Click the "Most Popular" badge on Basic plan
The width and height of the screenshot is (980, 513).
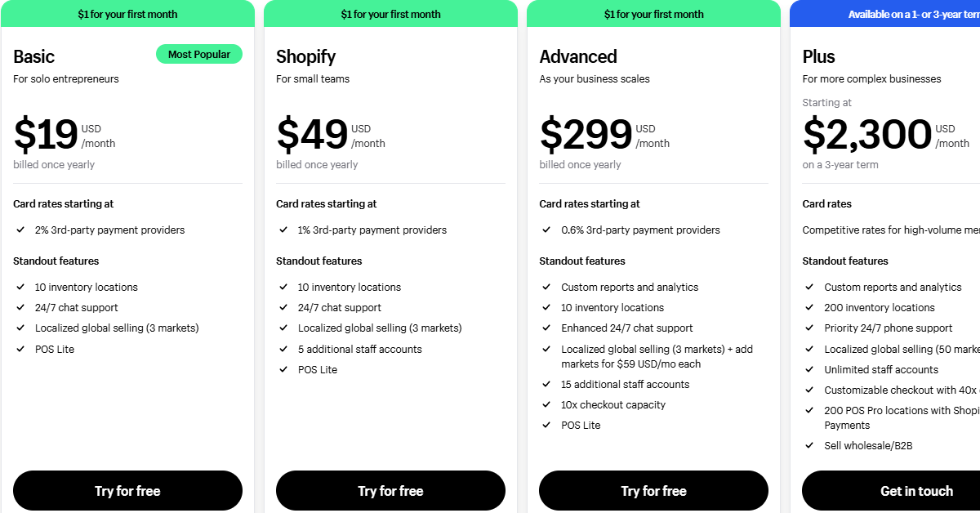pos(199,54)
